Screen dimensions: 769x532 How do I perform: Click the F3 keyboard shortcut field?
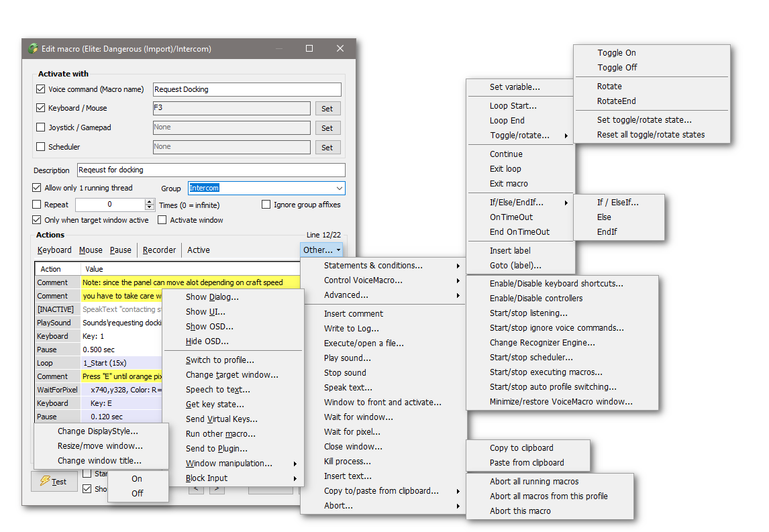(232, 109)
